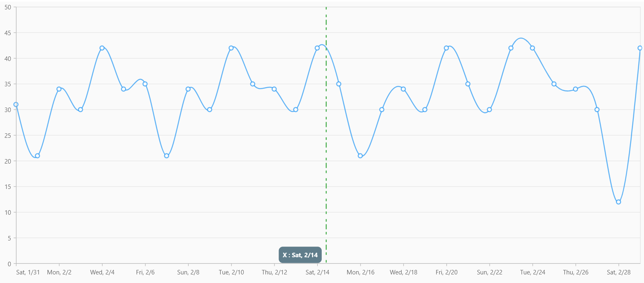
Task: Click the "50" y-axis label
Action: [8, 7]
